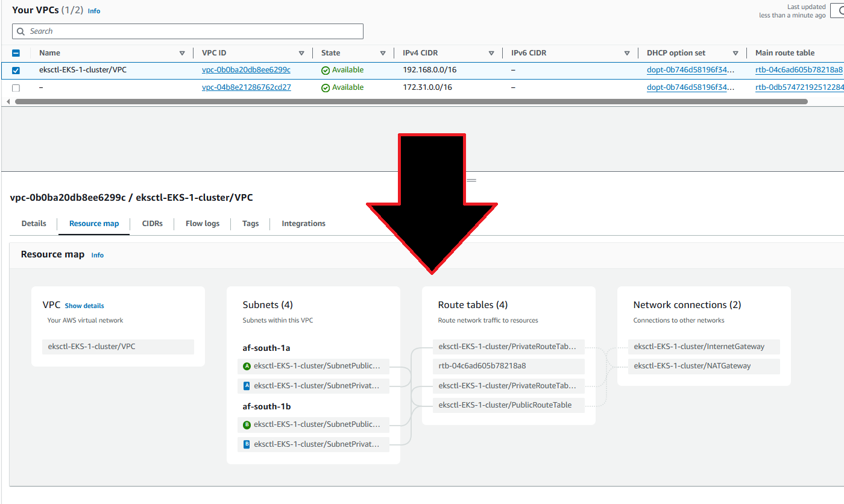Click the af-south-1b zone heading
The height and width of the screenshot is (504, 844).
267,407
